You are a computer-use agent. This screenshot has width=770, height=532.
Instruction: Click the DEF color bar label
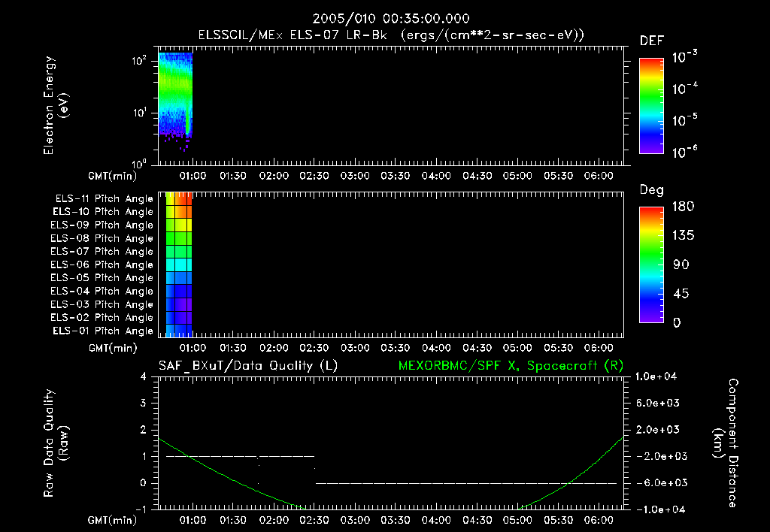click(x=652, y=41)
